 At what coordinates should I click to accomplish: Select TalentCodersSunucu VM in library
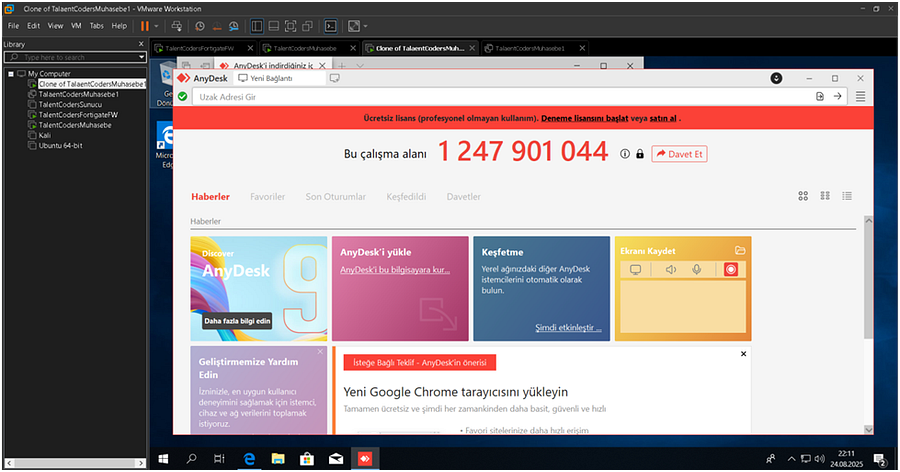(70, 105)
